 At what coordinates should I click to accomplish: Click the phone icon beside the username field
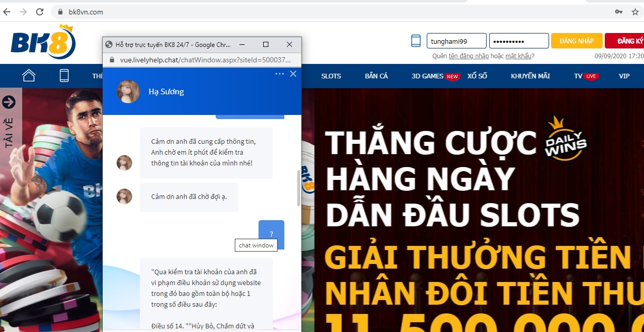(415, 40)
